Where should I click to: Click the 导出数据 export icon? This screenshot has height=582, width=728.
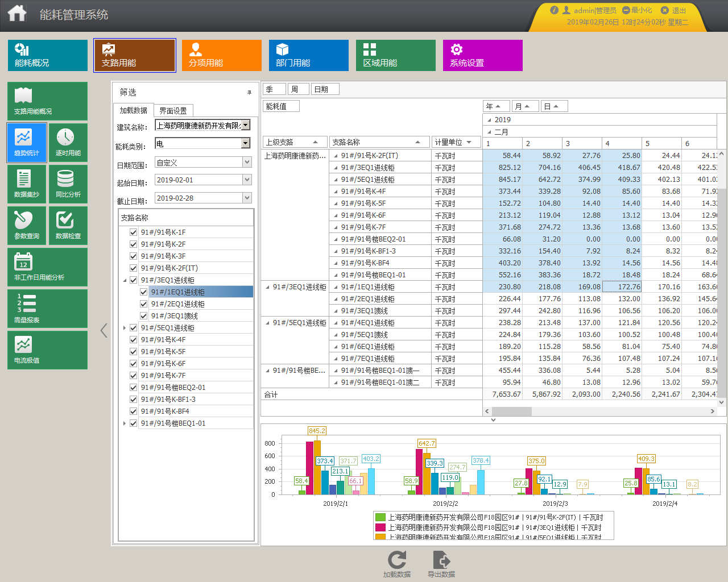click(441, 560)
